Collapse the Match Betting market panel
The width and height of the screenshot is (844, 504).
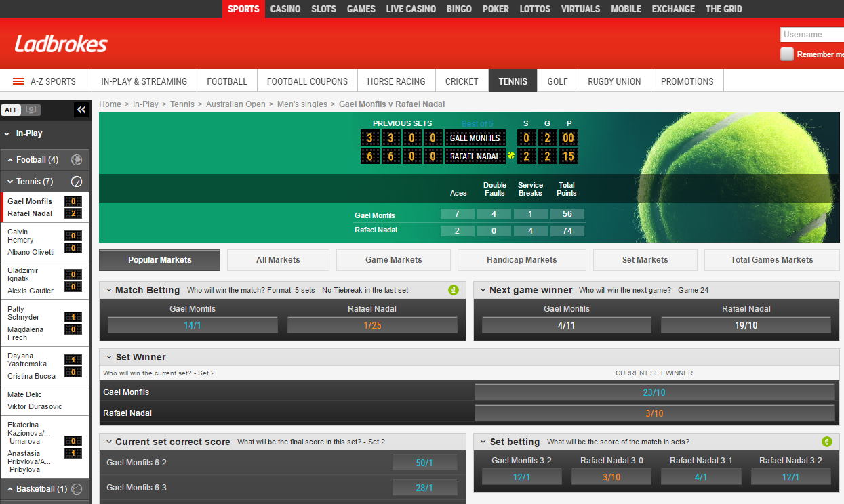point(108,290)
